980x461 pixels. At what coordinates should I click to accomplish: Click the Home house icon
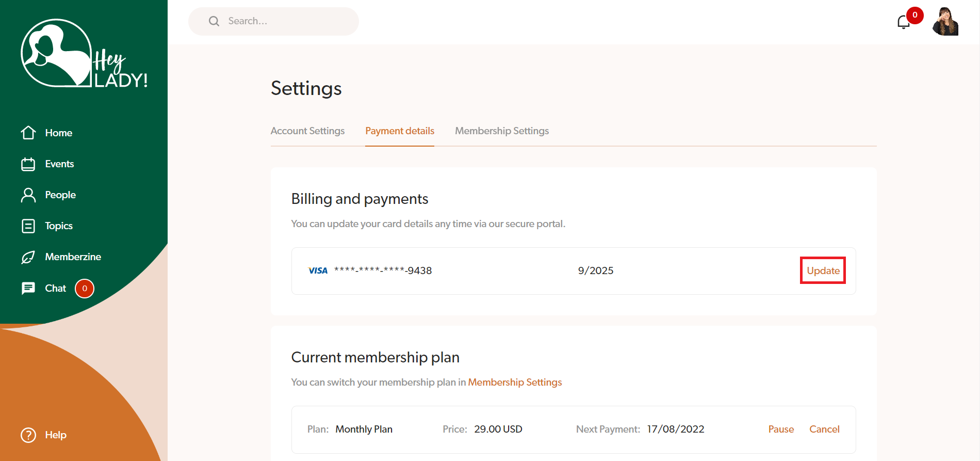coord(28,133)
